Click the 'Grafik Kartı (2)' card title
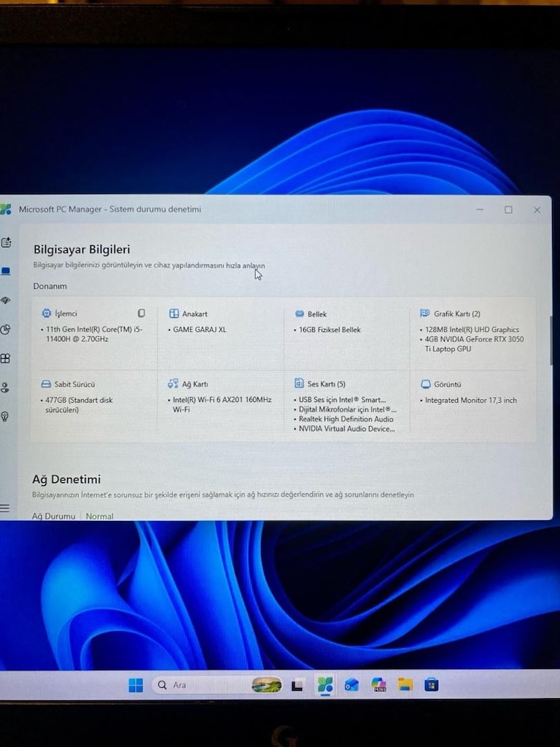Viewport: 560px width, 747px height. [456, 314]
